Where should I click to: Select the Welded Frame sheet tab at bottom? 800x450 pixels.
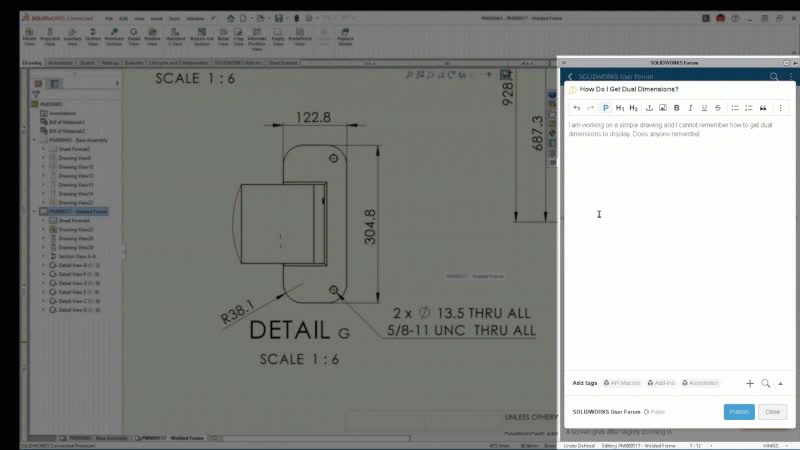pyautogui.click(x=171, y=438)
